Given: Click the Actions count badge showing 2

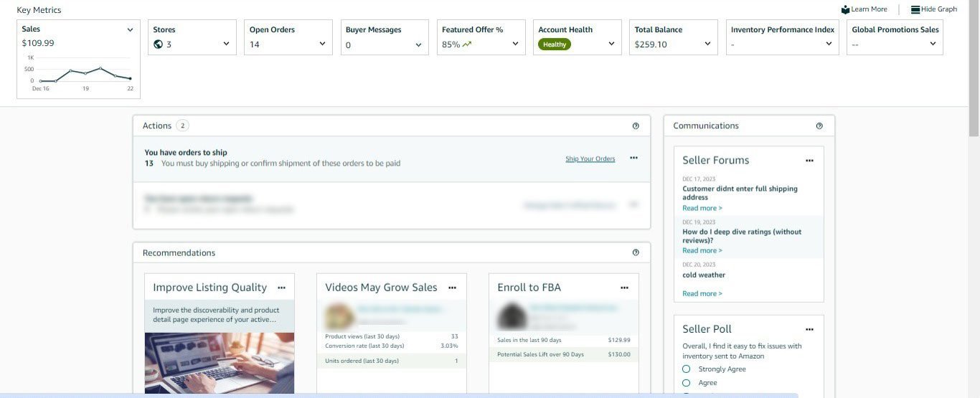Looking at the screenshot, I should tap(182, 125).
